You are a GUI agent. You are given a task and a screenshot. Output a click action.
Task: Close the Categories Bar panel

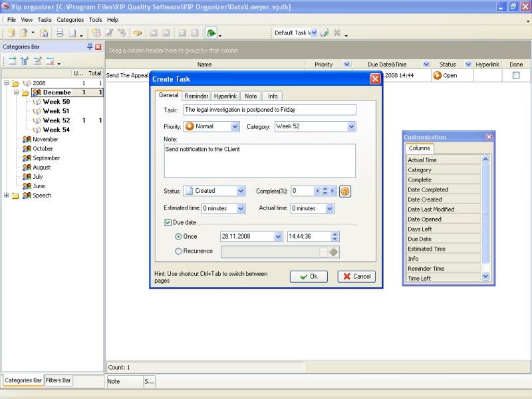coord(98,47)
